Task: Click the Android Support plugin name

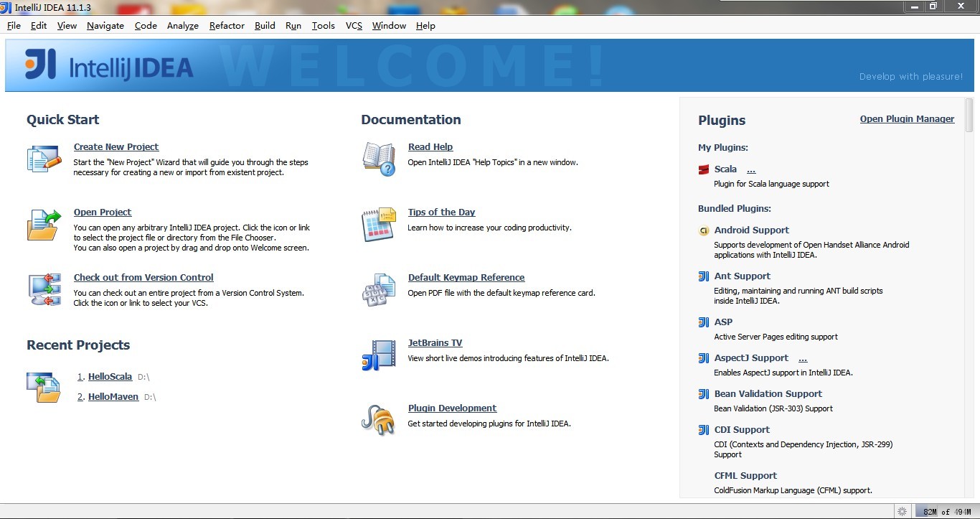Action: pyautogui.click(x=751, y=230)
